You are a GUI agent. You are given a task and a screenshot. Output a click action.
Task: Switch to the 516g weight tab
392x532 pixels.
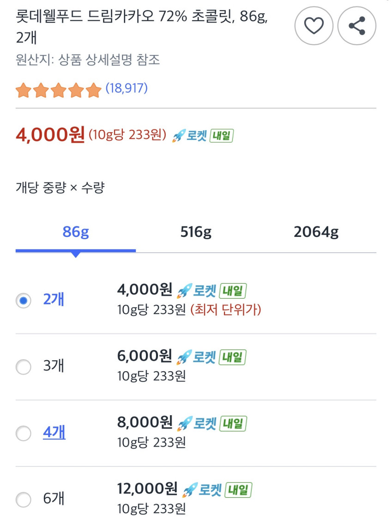coord(196,232)
